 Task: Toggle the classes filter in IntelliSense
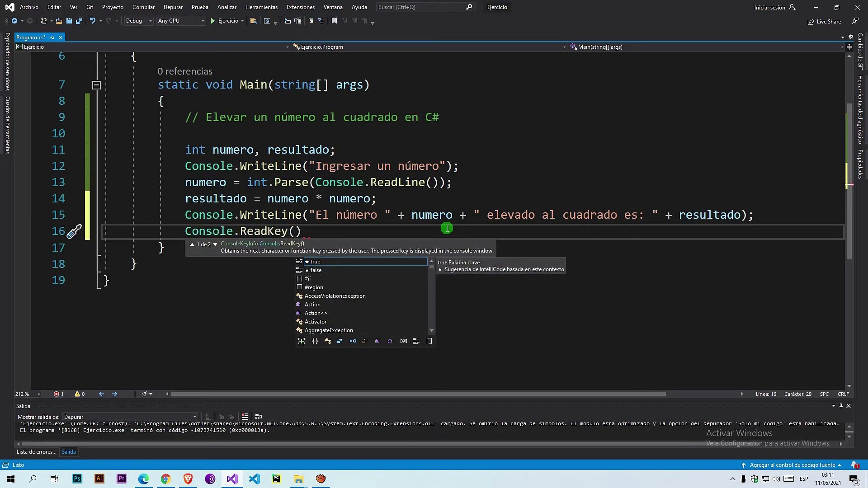[x=328, y=341]
